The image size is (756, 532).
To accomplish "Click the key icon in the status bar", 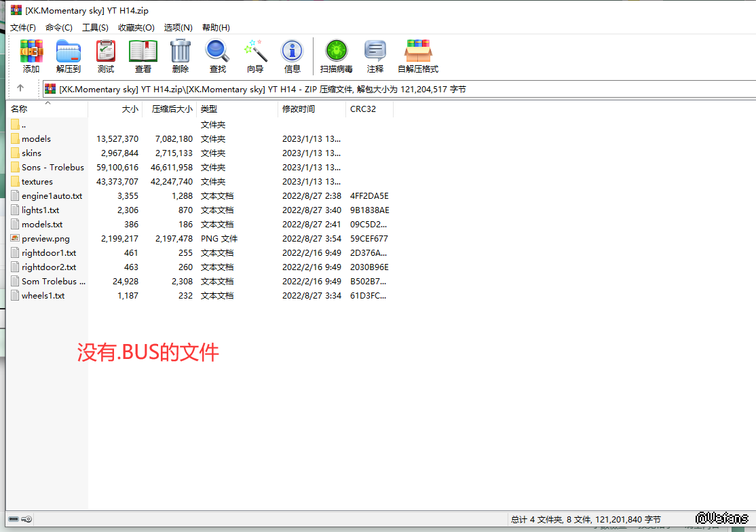I will 26,519.
